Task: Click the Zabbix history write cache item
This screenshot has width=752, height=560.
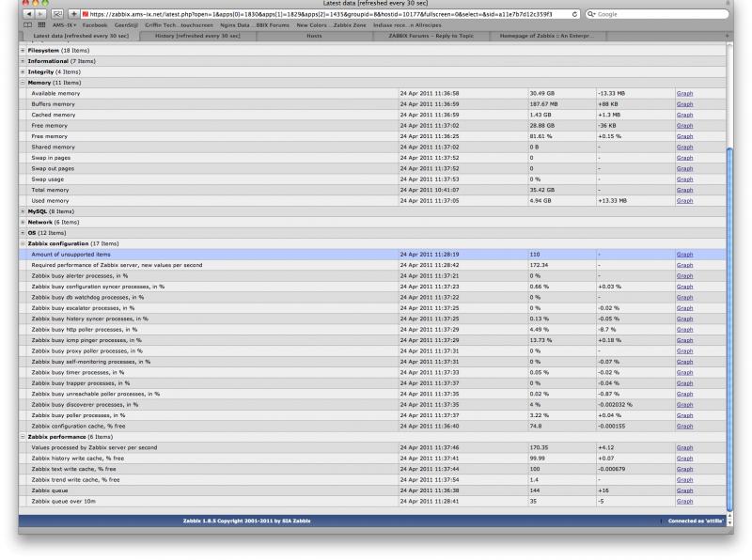Action: click(78, 459)
